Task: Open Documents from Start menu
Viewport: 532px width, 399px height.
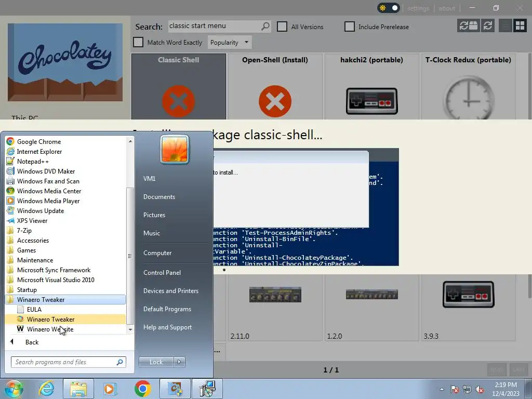Action: (x=159, y=197)
